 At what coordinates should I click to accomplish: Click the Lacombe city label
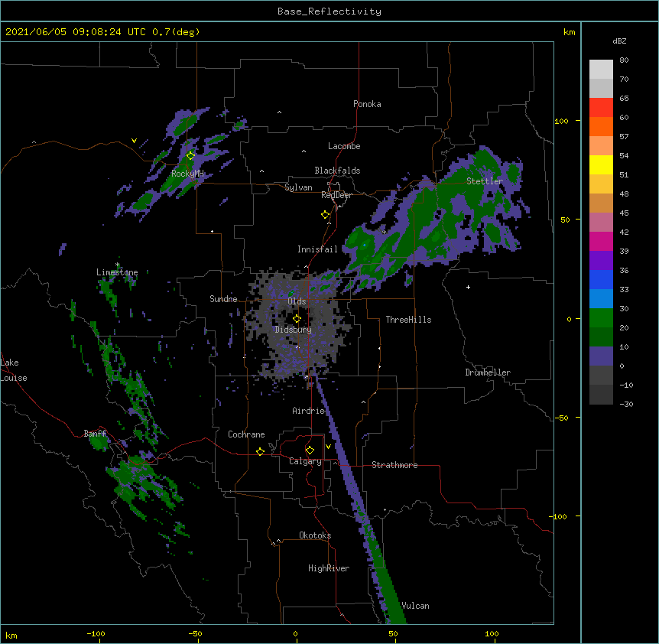click(x=344, y=146)
